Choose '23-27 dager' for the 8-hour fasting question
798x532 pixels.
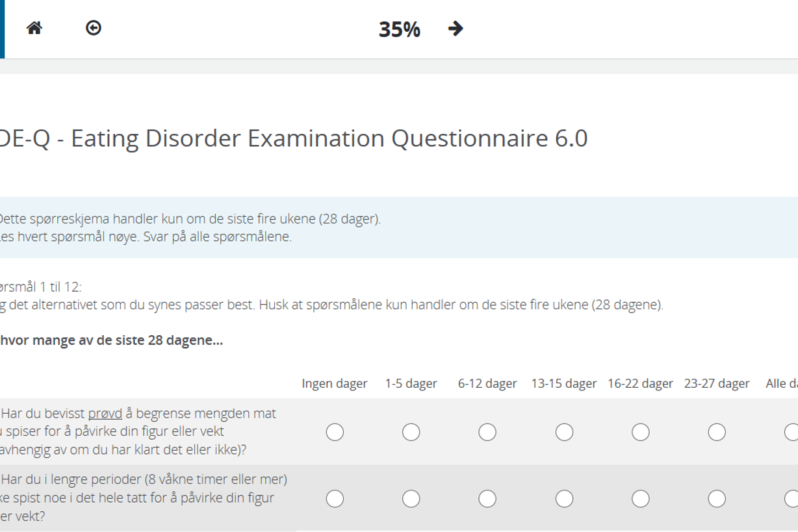pos(717,498)
